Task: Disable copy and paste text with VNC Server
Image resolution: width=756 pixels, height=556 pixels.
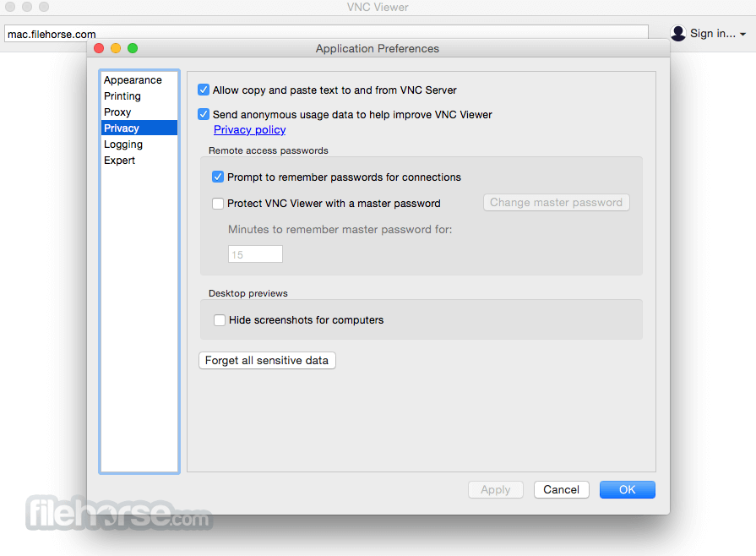Action: click(x=204, y=90)
